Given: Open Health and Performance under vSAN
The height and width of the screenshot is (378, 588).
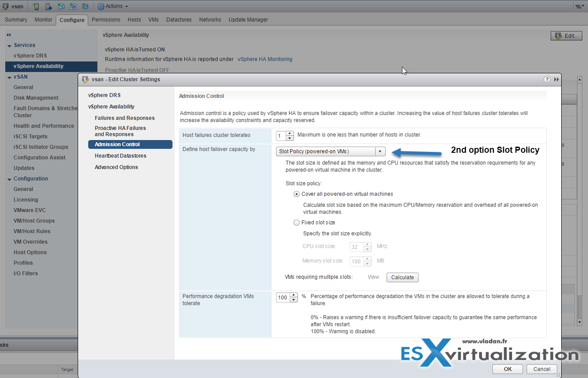Looking at the screenshot, I should pos(44,126).
